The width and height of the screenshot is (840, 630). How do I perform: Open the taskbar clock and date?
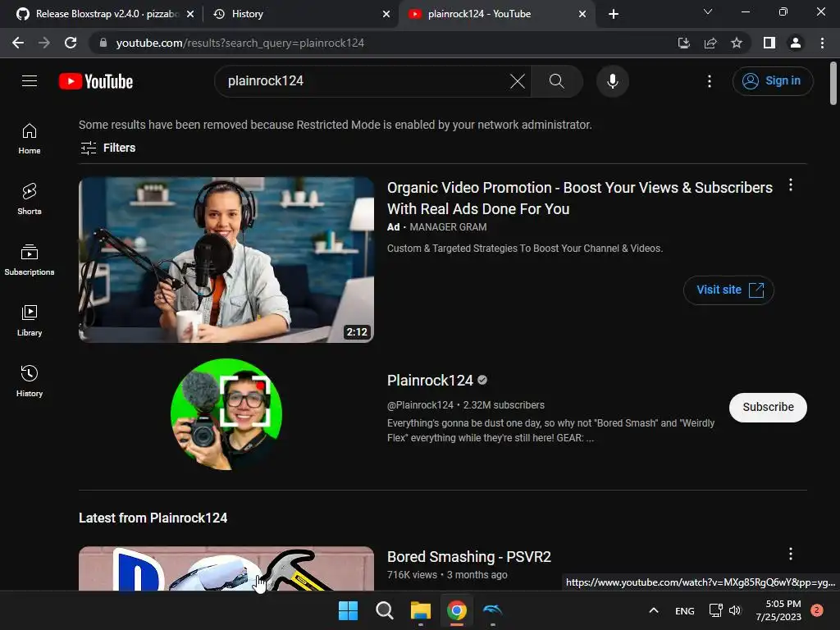coord(778,610)
